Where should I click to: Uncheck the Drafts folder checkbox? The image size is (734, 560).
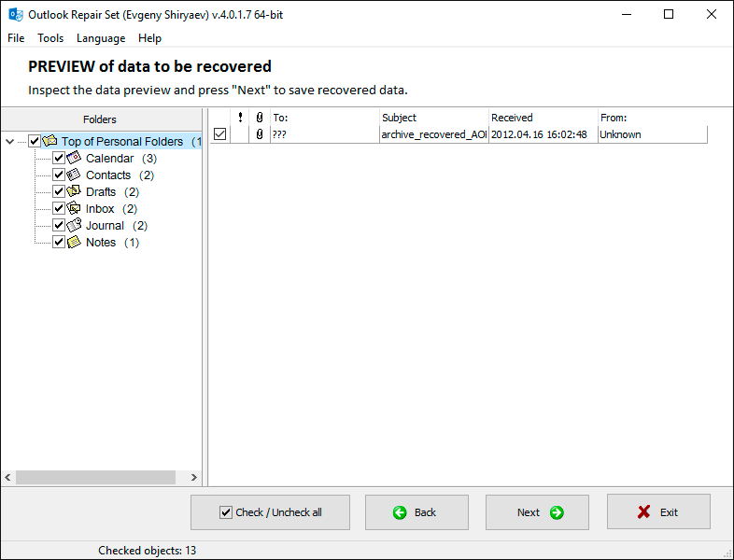(x=59, y=191)
